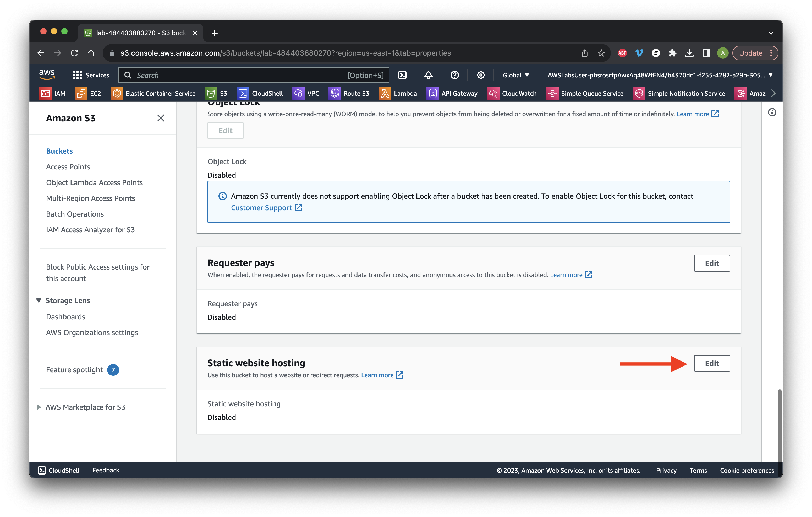Open the AWS home logo
Viewport: 812px width, 517px height.
click(x=47, y=75)
